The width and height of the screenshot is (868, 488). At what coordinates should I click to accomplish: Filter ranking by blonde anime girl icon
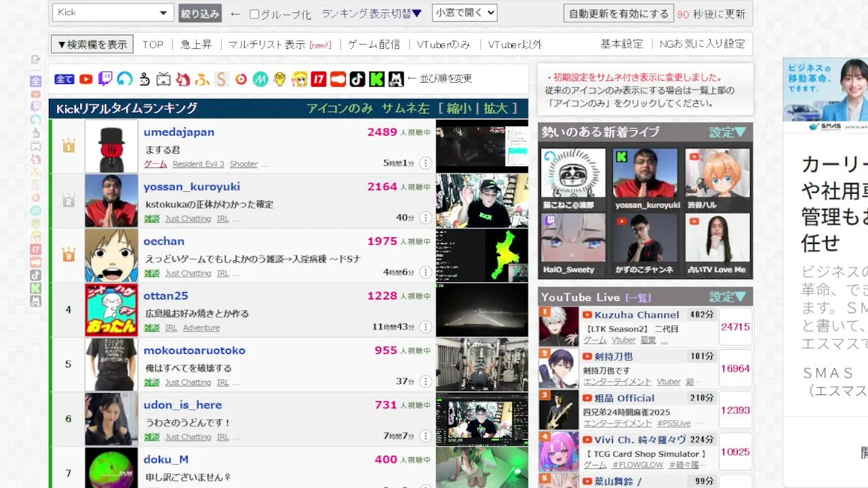pos(299,79)
